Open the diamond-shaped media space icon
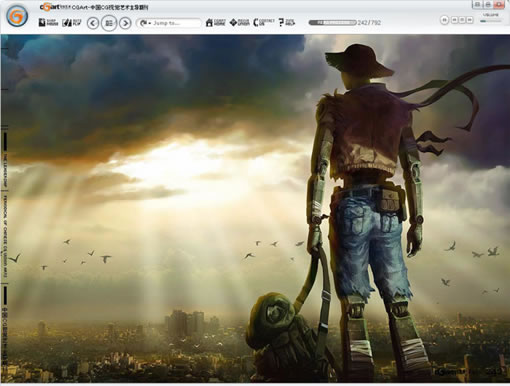This screenshot has width=510, height=386. 239,22
